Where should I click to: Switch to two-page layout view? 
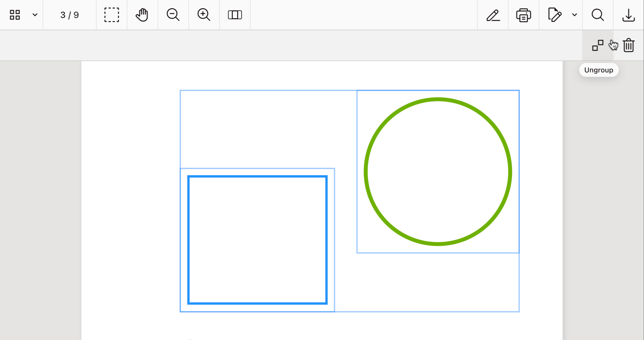(235, 14)
